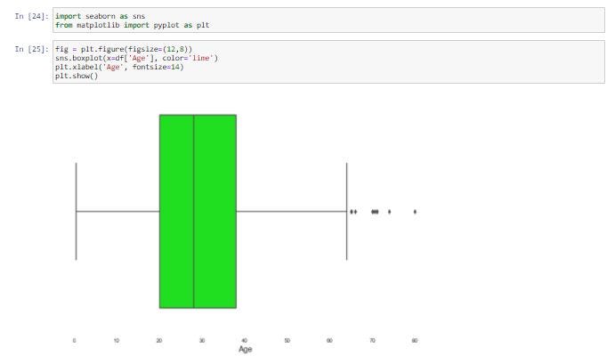Image resolution: width=615 pixels, height=364 pixels.
Task: Click the axis tick label 20
Action: pos(159,341)
